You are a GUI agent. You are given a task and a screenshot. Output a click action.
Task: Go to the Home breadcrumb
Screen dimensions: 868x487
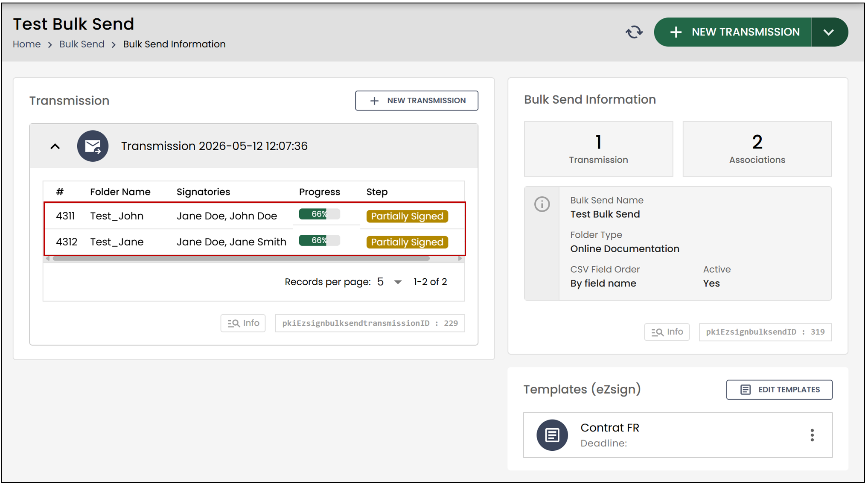point(26,44)
